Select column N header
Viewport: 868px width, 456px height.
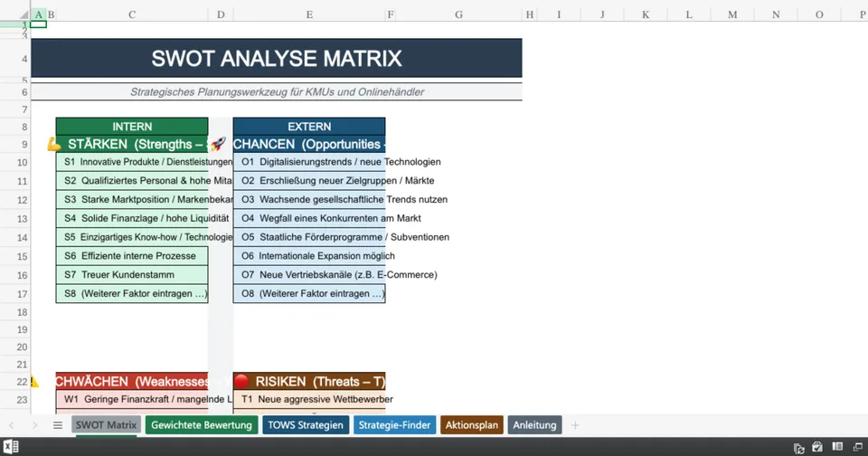point(776,14)
